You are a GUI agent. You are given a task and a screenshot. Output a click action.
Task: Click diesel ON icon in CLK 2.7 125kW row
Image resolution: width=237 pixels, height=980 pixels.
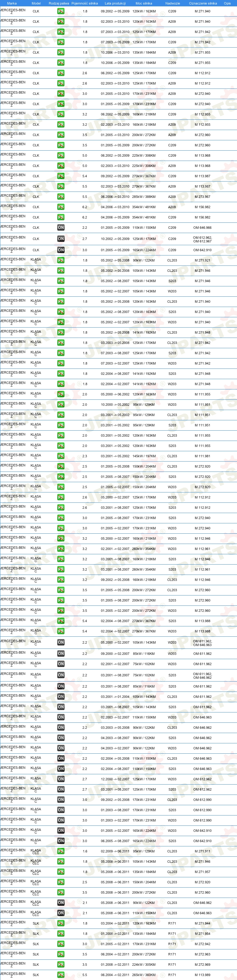(x=61, y=239)
